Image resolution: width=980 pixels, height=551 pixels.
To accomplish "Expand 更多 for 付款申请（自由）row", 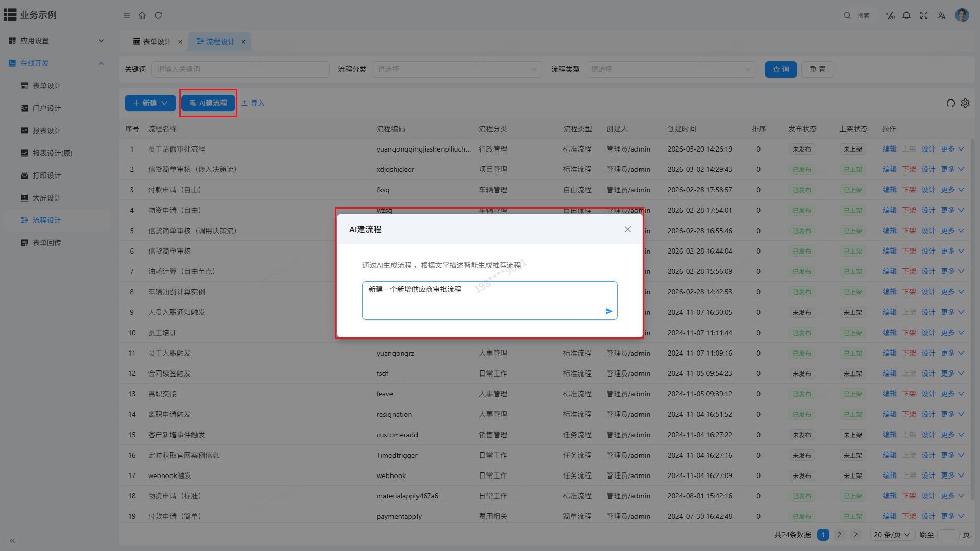I will click(952, 190).
